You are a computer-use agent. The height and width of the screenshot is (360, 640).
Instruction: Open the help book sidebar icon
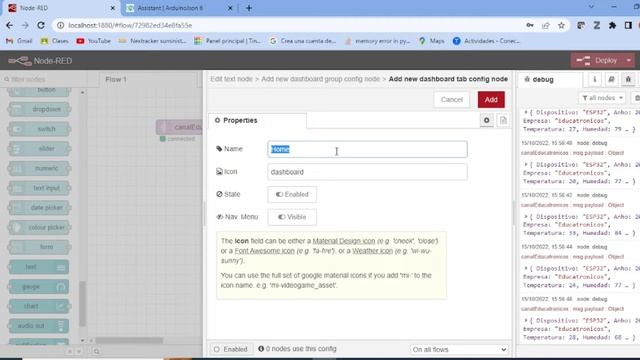[x=611, y=79]
